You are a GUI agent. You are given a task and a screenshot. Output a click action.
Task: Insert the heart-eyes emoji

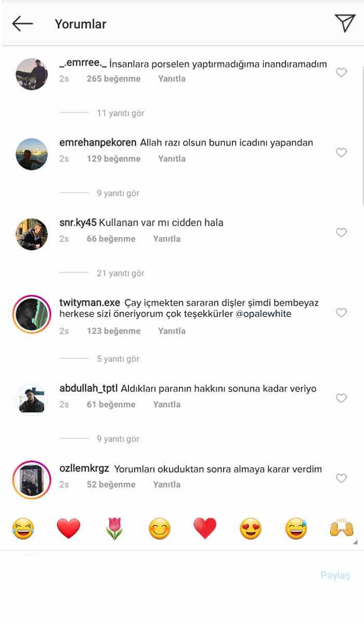(251, 529)
